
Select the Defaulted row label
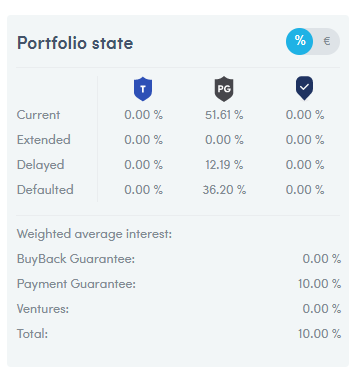[x=45, y=190]
